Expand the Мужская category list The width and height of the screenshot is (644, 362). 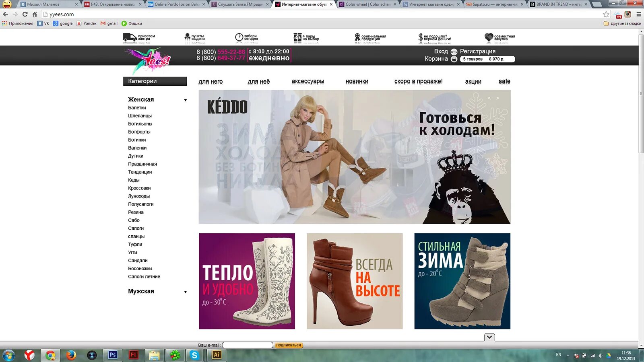tap(186, 292)
